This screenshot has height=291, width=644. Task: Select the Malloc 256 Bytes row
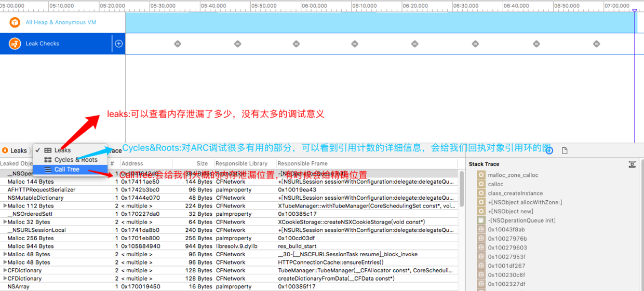(x=229, y=238)
